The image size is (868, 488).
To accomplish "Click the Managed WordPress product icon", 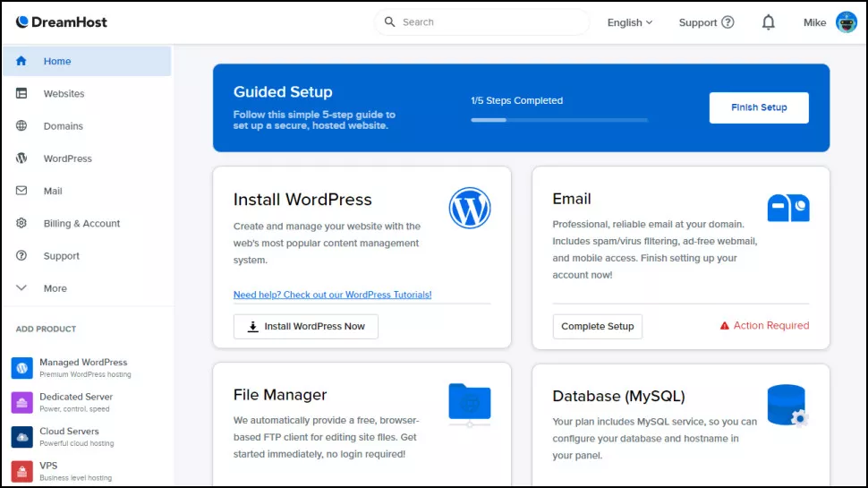I will (21, 368).
